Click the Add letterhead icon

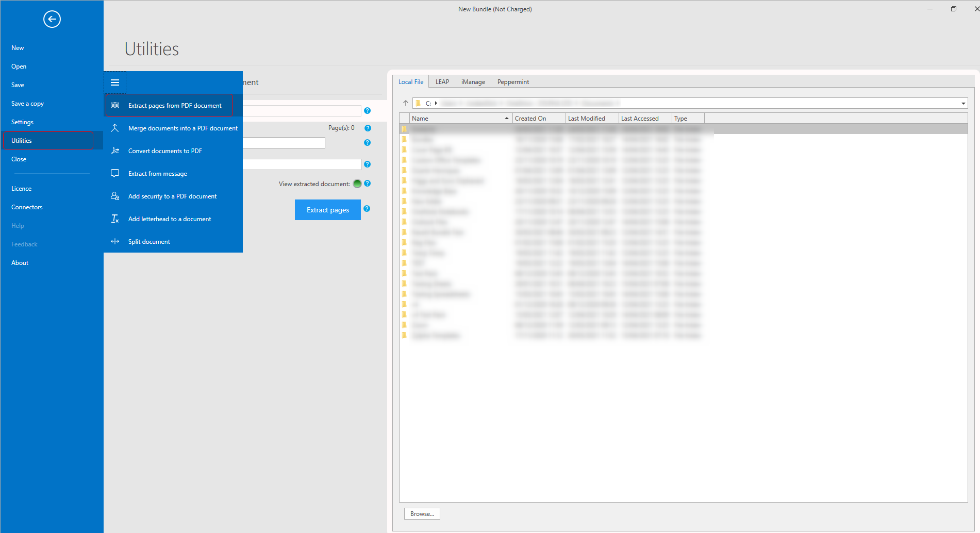[115, 219]
